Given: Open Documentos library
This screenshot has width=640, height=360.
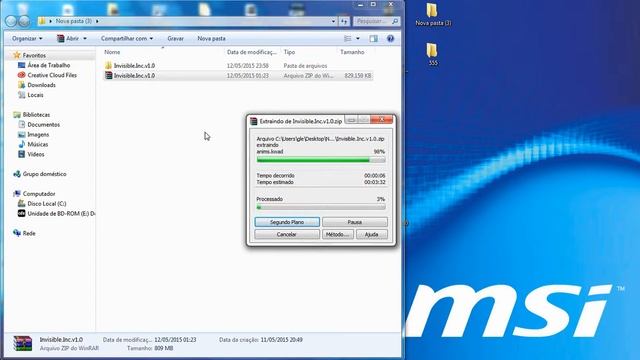Looking at the screenshot, I should (x=44, y=124).
